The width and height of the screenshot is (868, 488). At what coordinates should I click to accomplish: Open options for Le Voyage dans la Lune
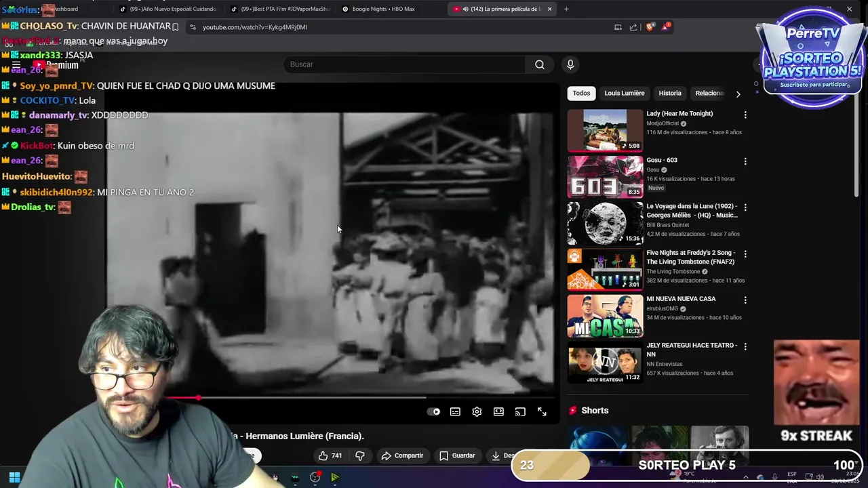745,207
